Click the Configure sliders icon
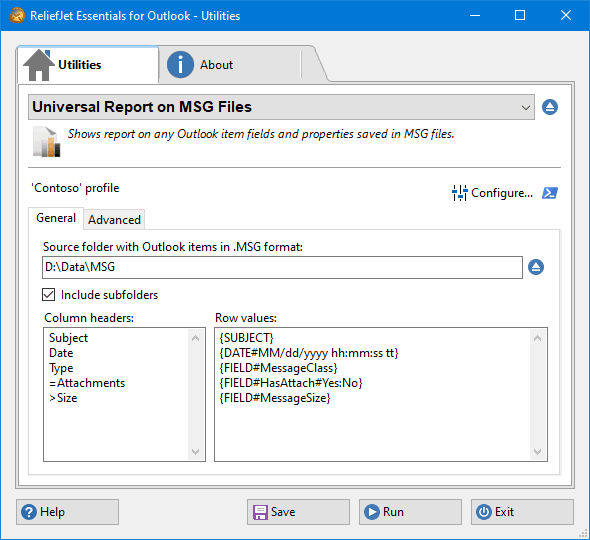This screenshot has height=540, width=590. click(x=459, y=193)
